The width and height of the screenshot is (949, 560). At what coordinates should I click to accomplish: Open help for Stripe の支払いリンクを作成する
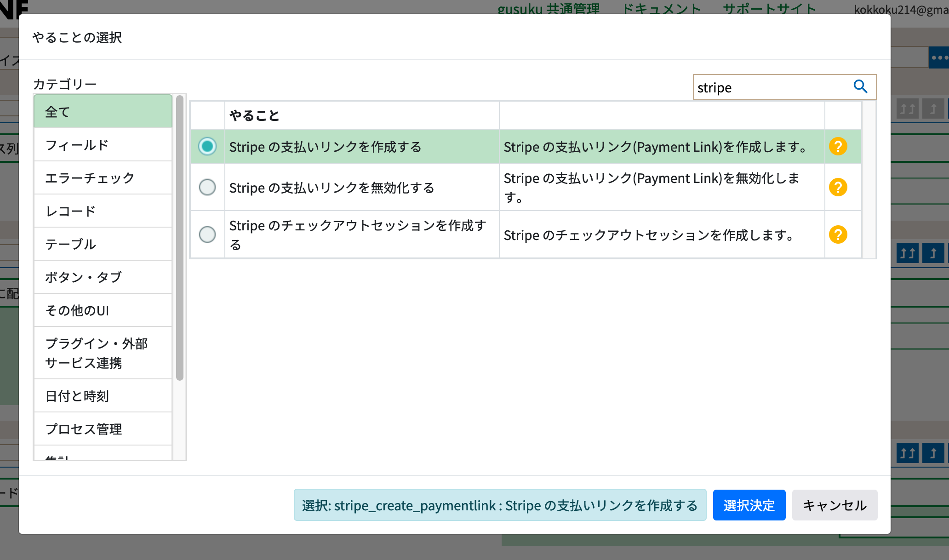[x=839, y=147]
